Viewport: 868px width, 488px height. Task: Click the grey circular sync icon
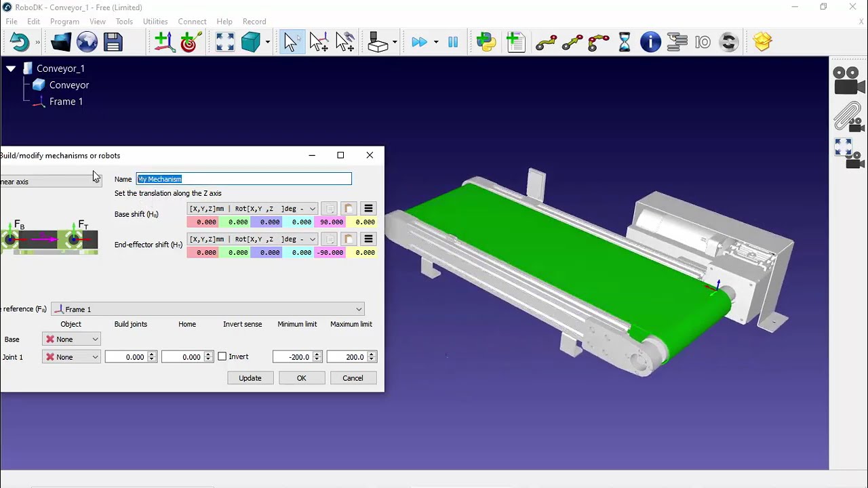click(x=729, y=42)
